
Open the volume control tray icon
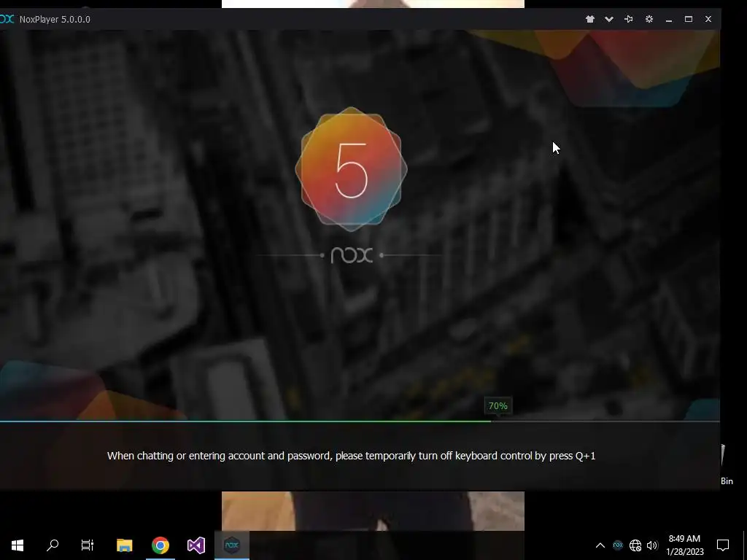coord(652,545)
